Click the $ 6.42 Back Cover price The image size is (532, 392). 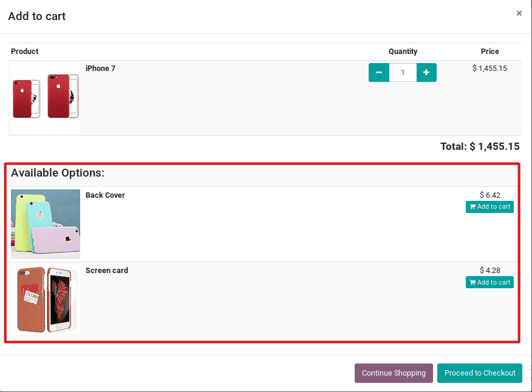(490, 195)
